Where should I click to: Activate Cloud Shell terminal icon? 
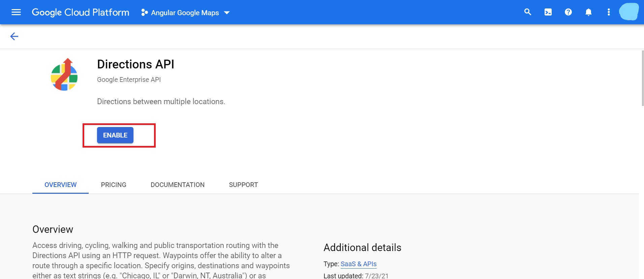tap(548, 12)
